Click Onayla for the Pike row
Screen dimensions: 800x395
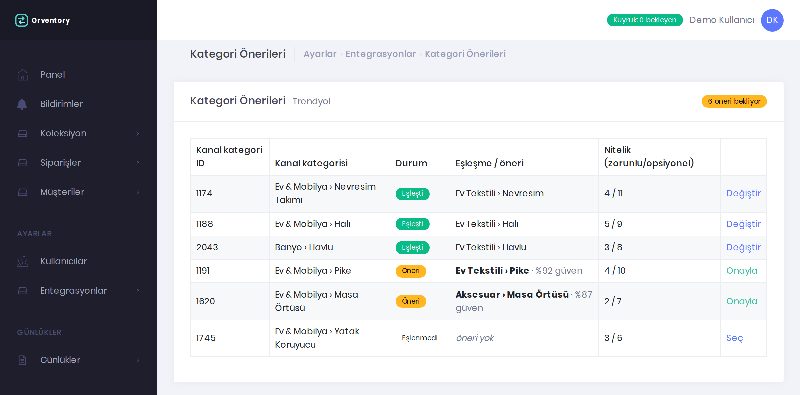[742, 271]
